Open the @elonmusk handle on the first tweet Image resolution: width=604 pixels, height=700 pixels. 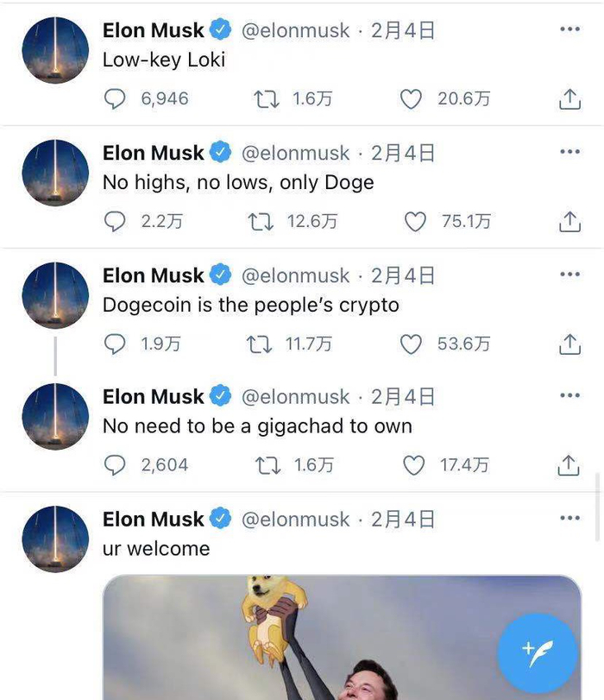295,31
